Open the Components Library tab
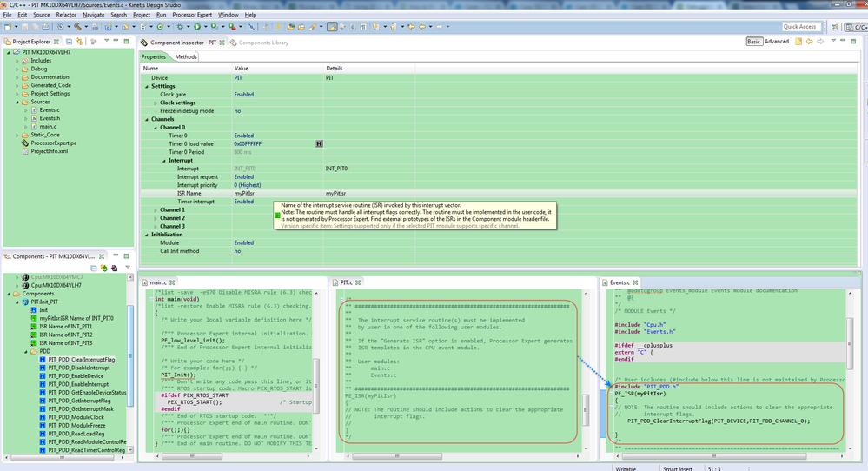The height and width of the screenshot is (471, 868). click(262, 43)
